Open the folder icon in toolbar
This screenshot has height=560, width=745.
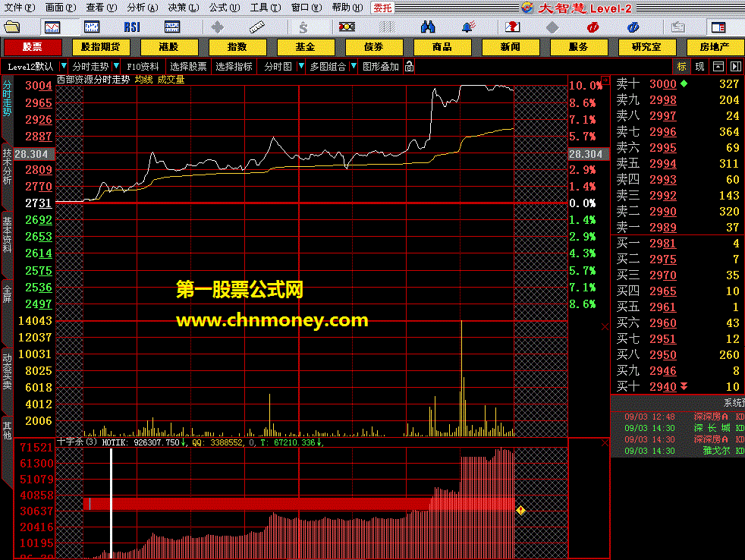pos(11,27)
